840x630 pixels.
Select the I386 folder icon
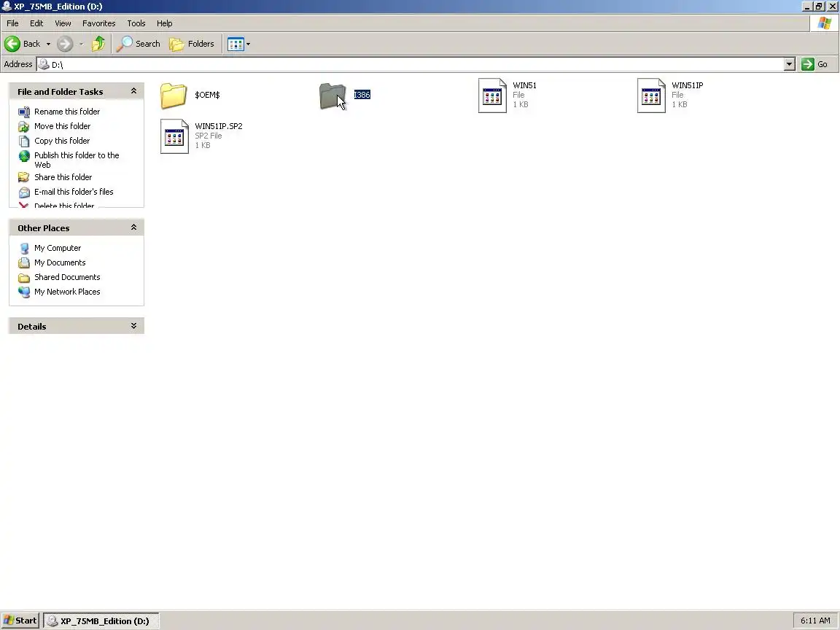(x=332, y=96)
